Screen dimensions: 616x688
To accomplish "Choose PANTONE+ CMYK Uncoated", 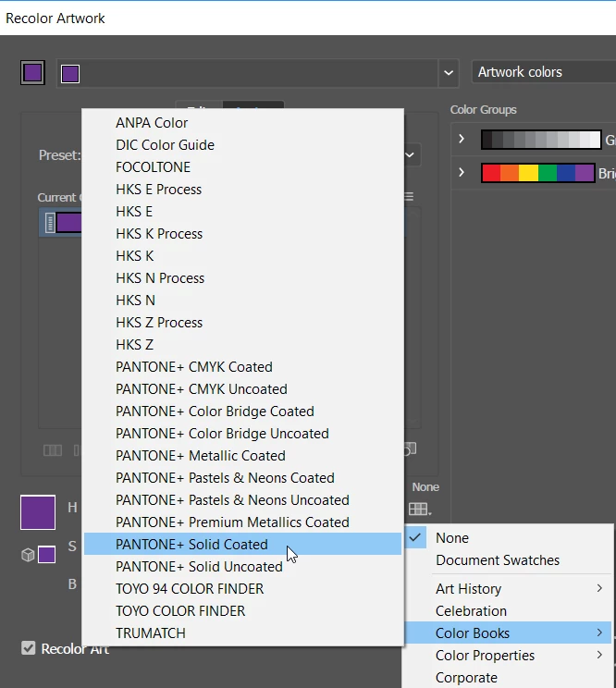I will tap(242, 389).
